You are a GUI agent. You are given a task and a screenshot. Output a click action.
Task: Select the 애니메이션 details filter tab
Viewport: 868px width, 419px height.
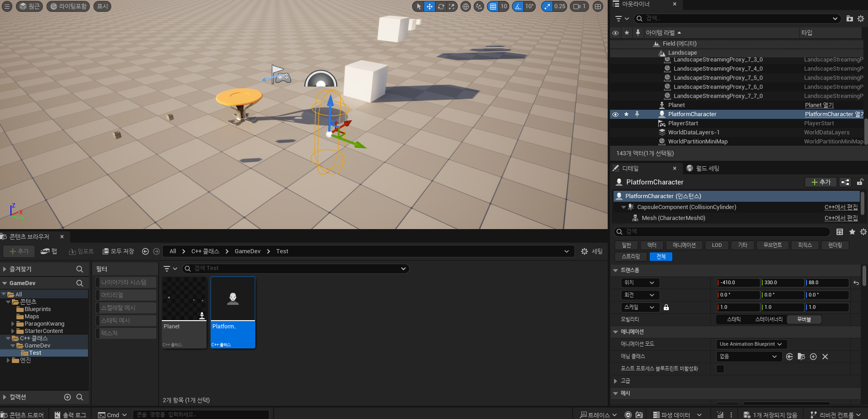click(684, 245)
